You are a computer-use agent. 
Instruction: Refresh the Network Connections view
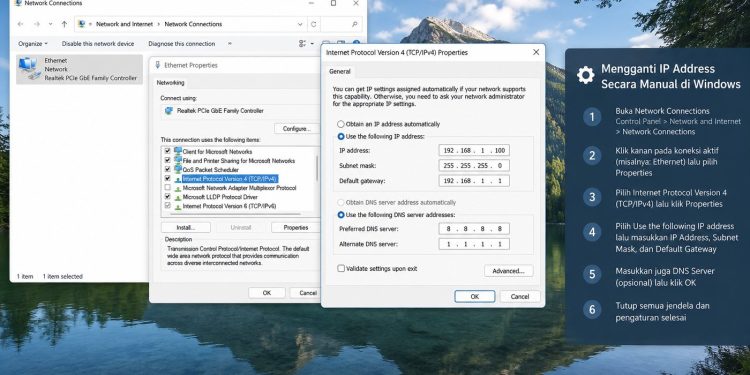(313, 24)
